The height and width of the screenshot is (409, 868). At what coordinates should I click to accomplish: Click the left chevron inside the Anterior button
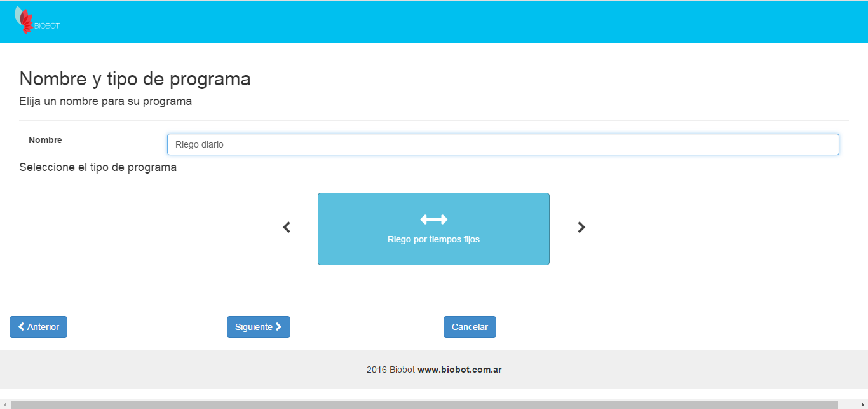22,327
